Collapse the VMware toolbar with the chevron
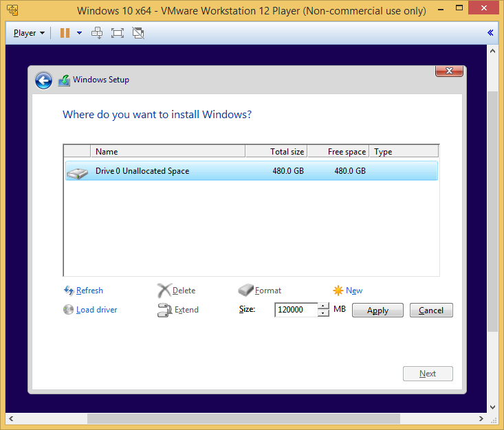Screen dimensions: 504x430 pyautogui.click(x=490, y=32)
